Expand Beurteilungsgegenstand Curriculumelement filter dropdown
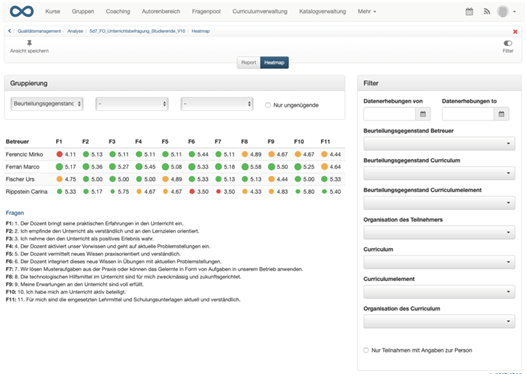 point(439,203)
